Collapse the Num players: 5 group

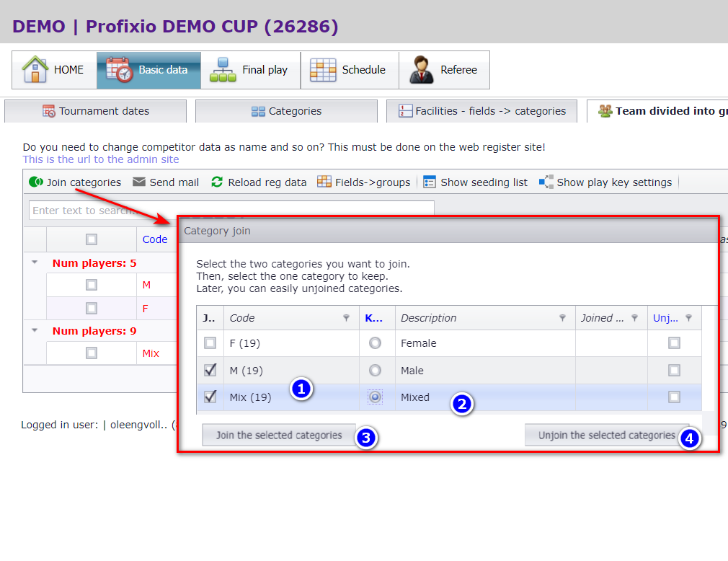[x=35, y=262]
